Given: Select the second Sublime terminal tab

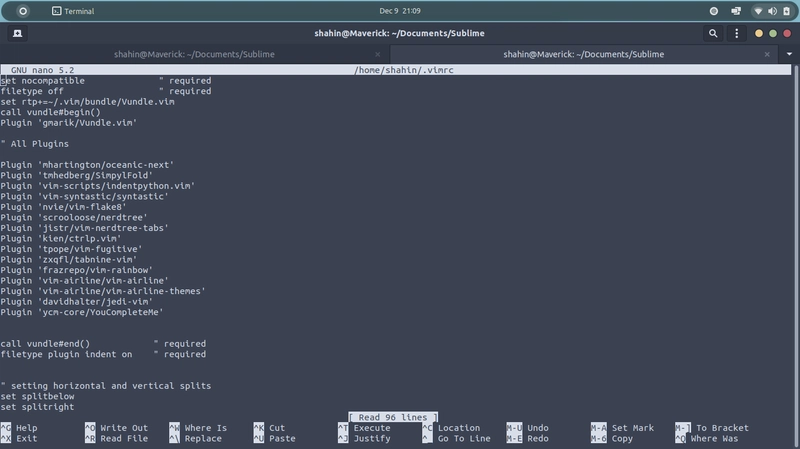Looking at the screenshot, I should tap(570, 54).
